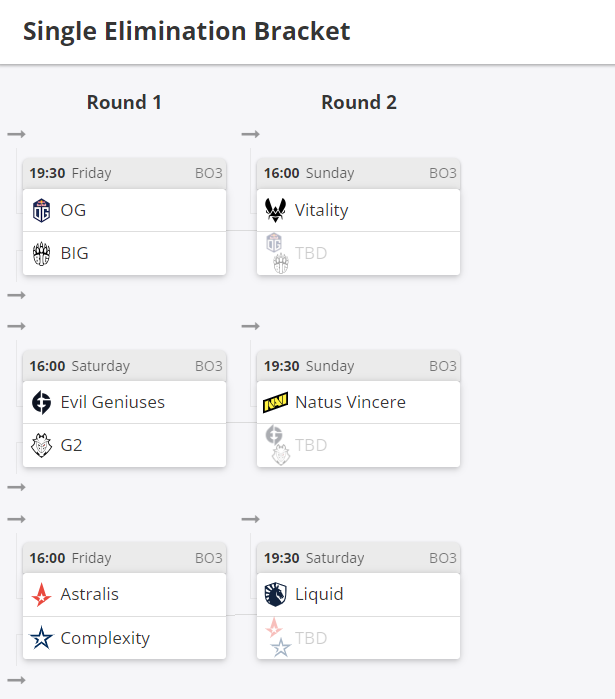Click the Evil Geniuses logo icon

point(41,402)
